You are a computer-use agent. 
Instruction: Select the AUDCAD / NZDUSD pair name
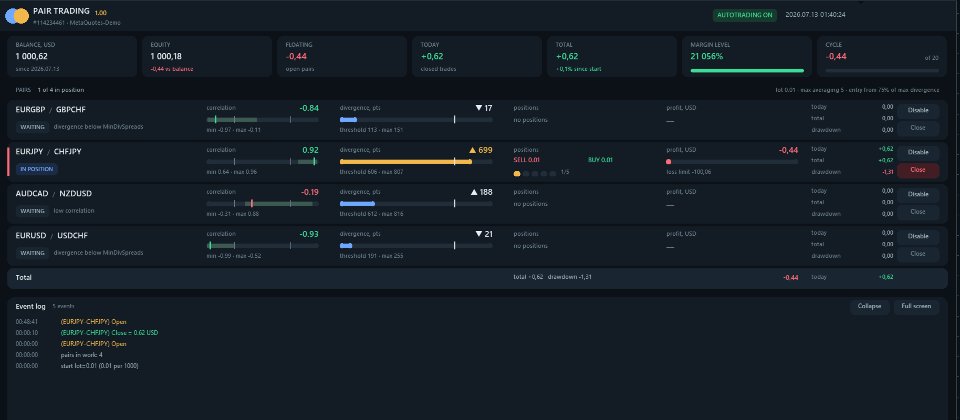[53, 193]
